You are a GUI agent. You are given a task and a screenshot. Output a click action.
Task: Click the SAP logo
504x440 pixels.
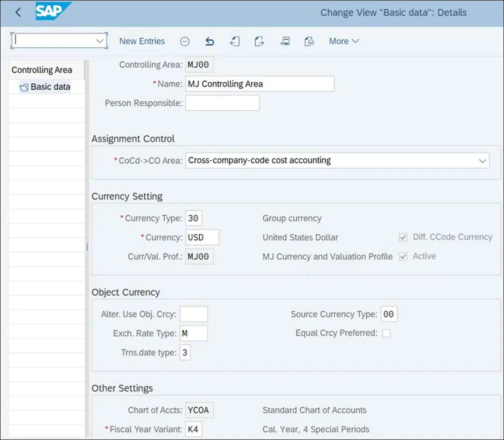[53, 11]
